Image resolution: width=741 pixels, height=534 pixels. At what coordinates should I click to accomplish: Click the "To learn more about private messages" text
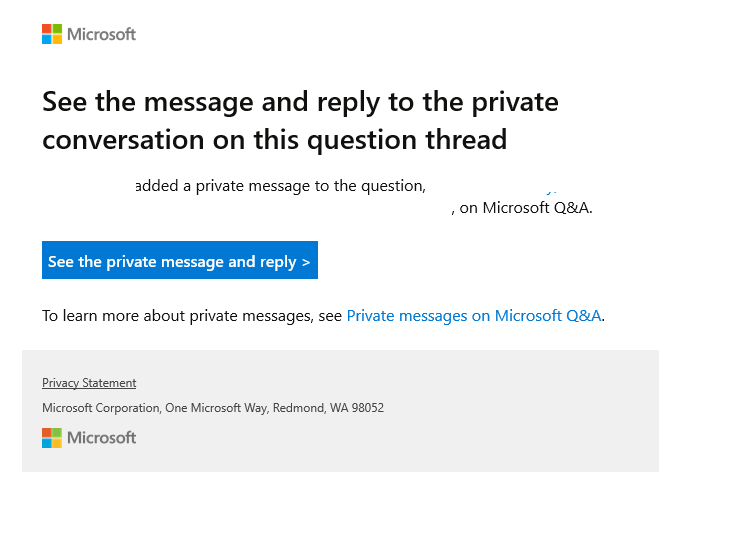tap(192, 316)
